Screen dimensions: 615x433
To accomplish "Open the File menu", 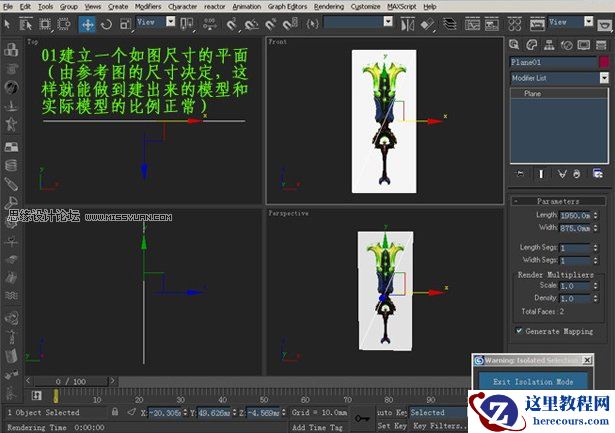I will pos(7,7).
